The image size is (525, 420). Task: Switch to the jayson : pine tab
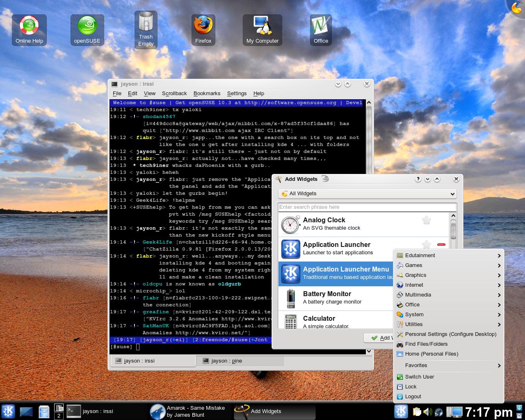tap(240, 361)
